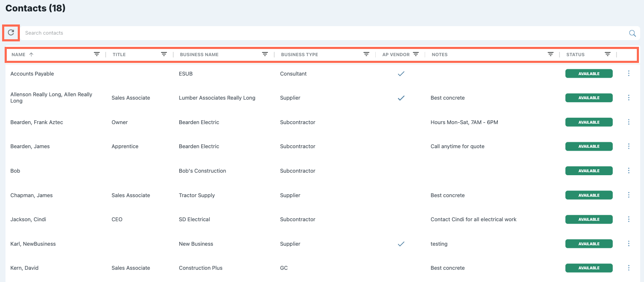Click the Owner title cell

(120, 122)
